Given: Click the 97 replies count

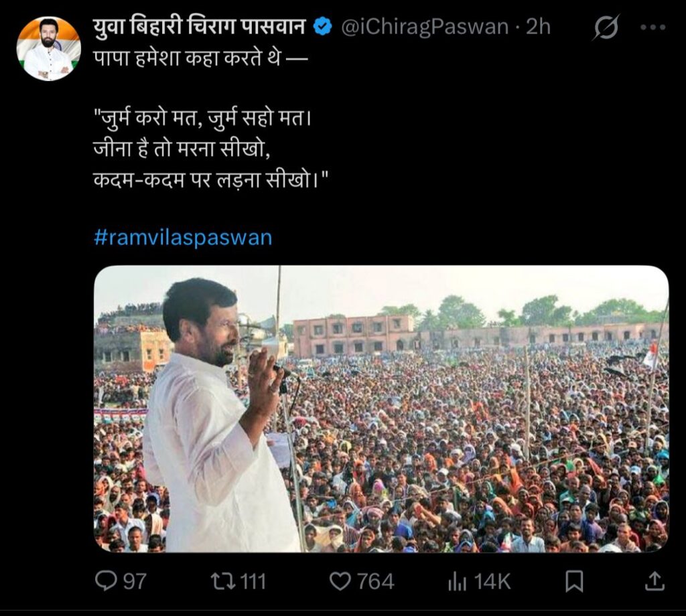Looking at the screenshot, I should click(x=135, y=581).
